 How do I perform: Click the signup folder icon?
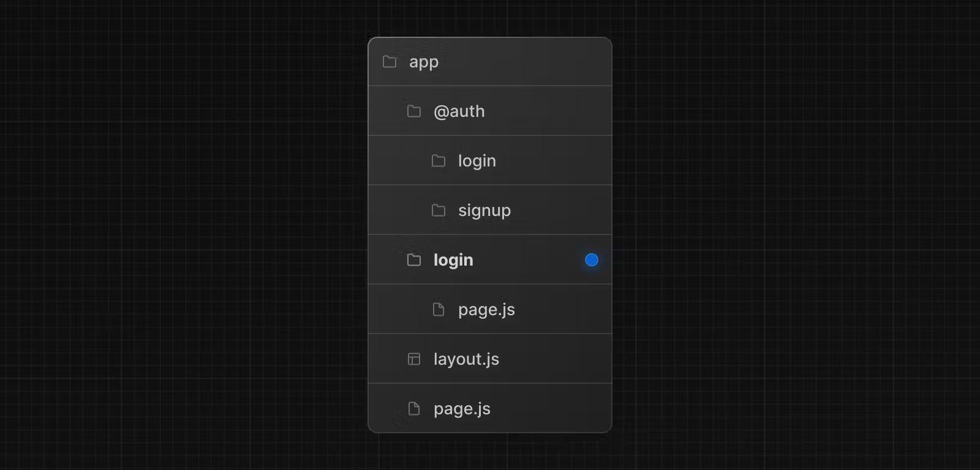439,211
